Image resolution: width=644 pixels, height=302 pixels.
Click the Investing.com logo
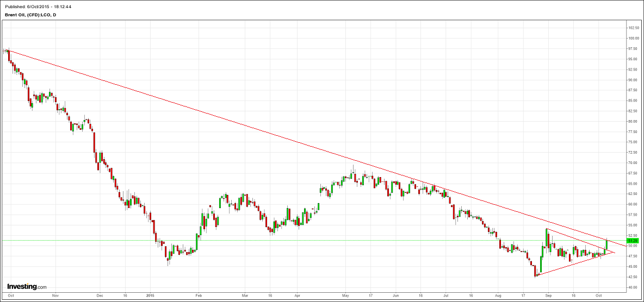pyautogui.click(x=27, y=286)
